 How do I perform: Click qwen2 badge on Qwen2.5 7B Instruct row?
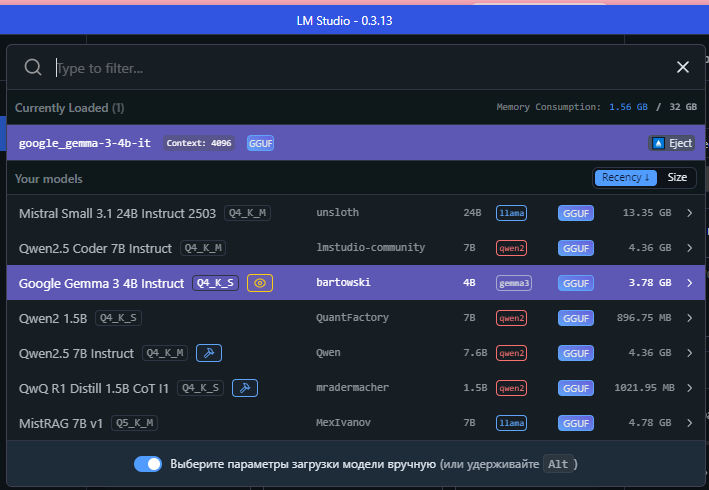511,353
